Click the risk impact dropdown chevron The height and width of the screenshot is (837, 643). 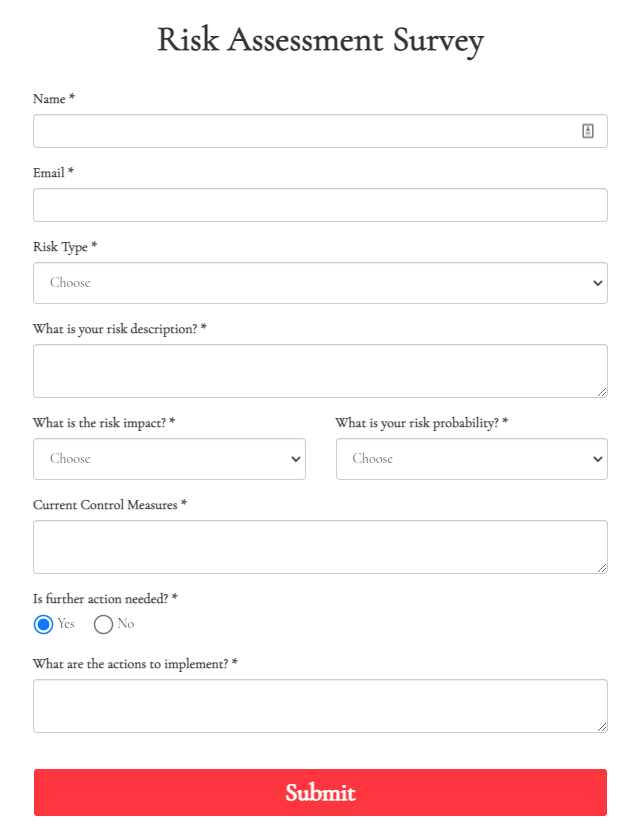click(x=296, y=459)
